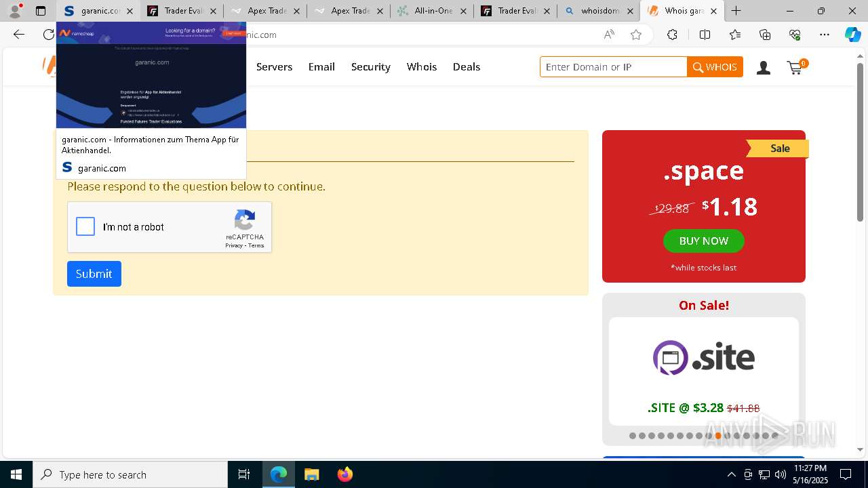This screenshot has width=868, height=488.
Task: Show hidden tray icons chevron
Action: (731, 474)
